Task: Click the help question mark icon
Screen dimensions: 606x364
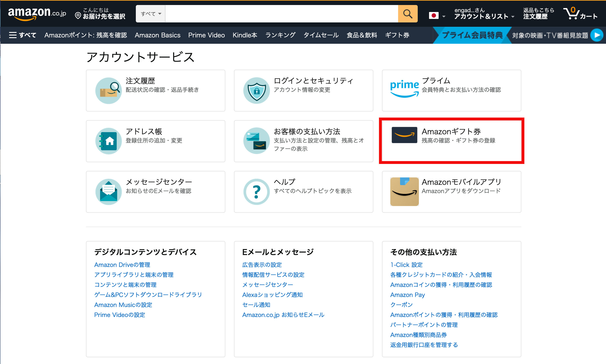Action: pos(256,192)
